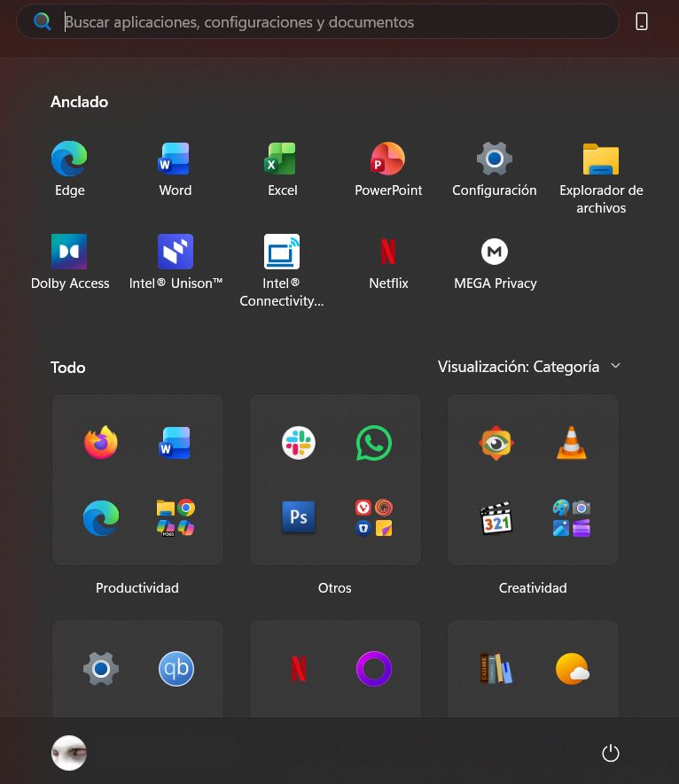Open the Edge pinned app
This screenshot has height=784, width=679.
point(69,169)
